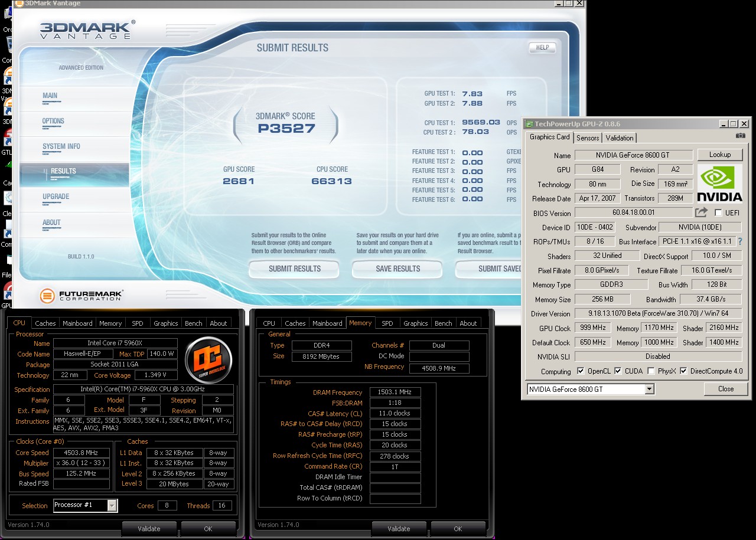This screenshot has height=540, width=756.
Task: Switch to the Sensors tab in GPU-Z
Action: [588, 138]
